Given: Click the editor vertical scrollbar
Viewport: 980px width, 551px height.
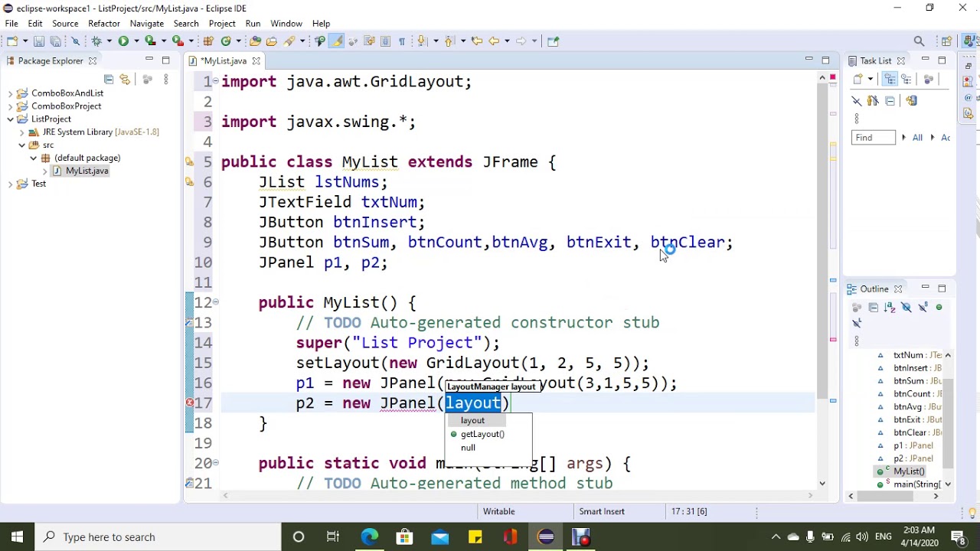Looking at the screenshot, I should pos(822,279).
